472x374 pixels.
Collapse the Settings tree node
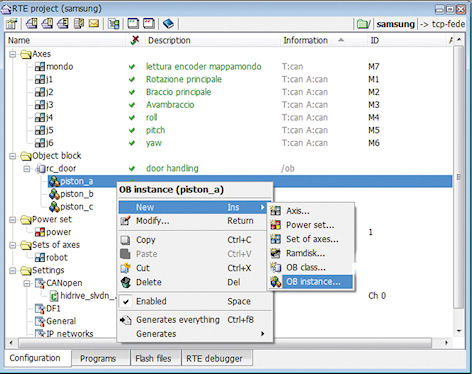click(x=12, y=270)
